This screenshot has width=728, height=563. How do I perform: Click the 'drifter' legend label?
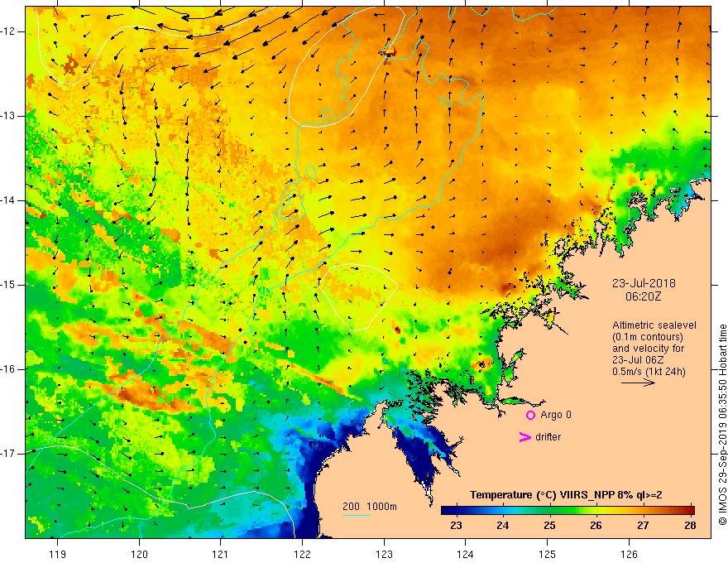[548, 437]
